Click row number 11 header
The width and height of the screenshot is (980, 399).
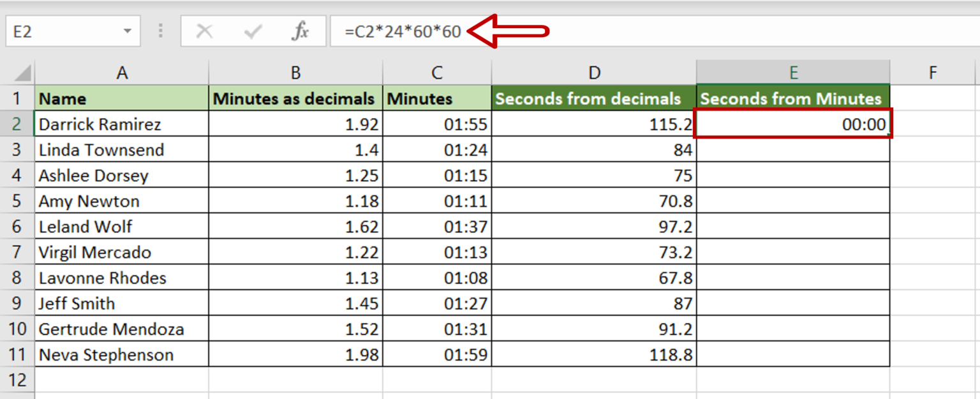point(19,354)
